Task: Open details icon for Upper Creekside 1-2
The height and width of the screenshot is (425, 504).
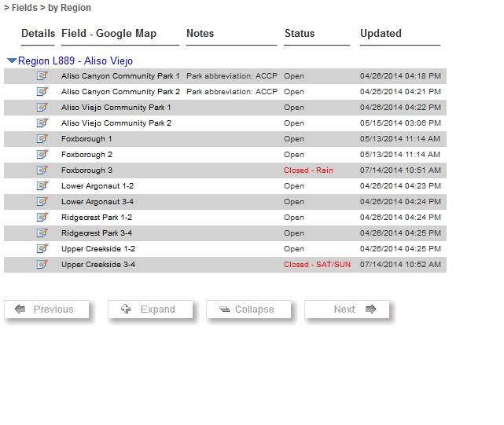Action: point(42,249)
